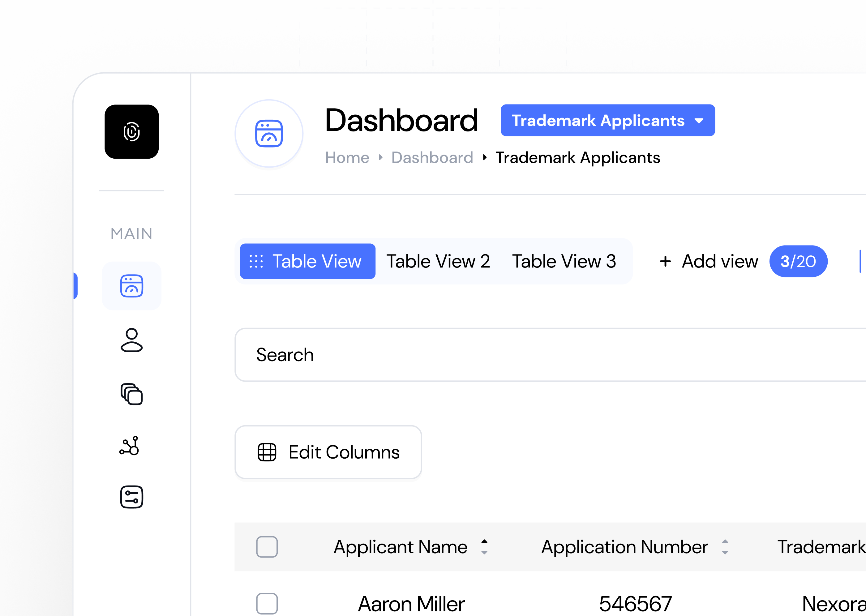Open the settings sliders icon in sidebar
The height and width of the screenshot is (616, 866).
pyautogui.click(x=132, y=498)
